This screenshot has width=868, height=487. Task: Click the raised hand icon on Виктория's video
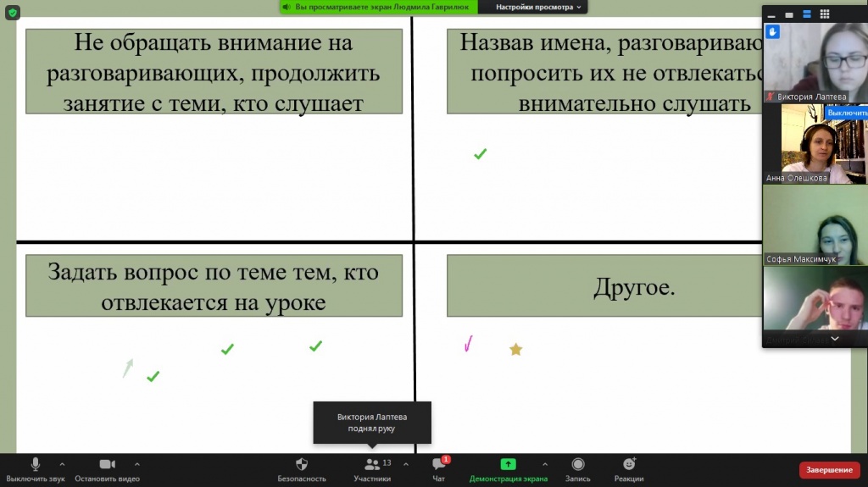tap(772, 31)
